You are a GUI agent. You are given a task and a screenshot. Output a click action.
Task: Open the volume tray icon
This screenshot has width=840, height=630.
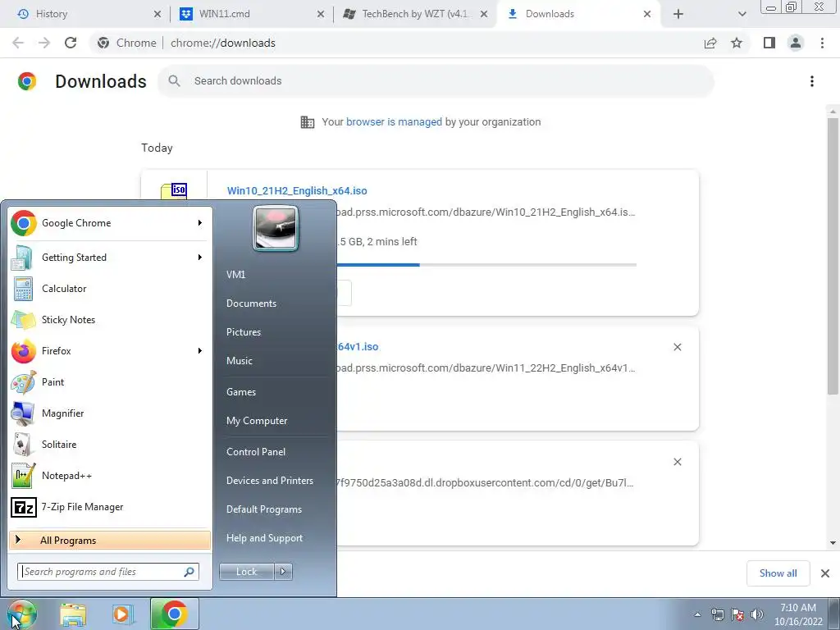(757, 614)
